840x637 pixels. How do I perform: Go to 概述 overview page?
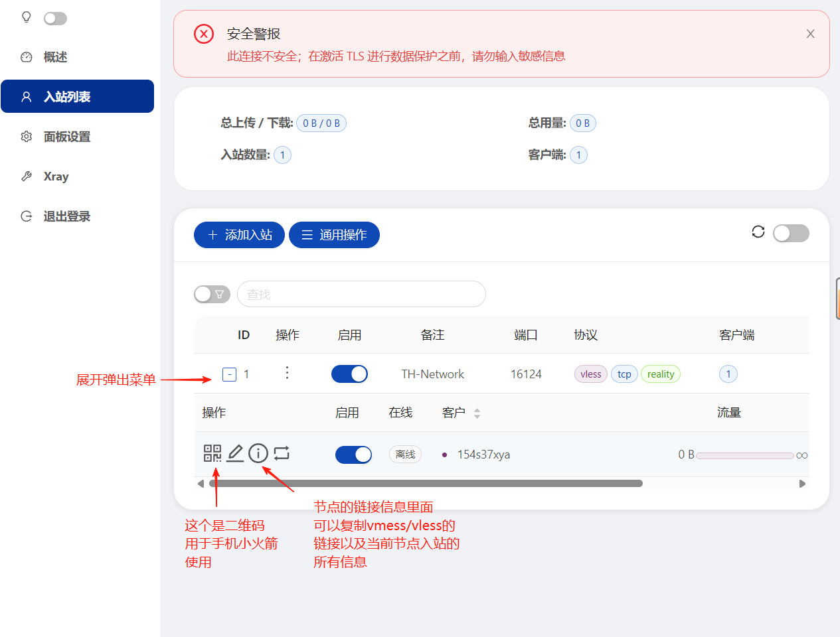(55, 57)
